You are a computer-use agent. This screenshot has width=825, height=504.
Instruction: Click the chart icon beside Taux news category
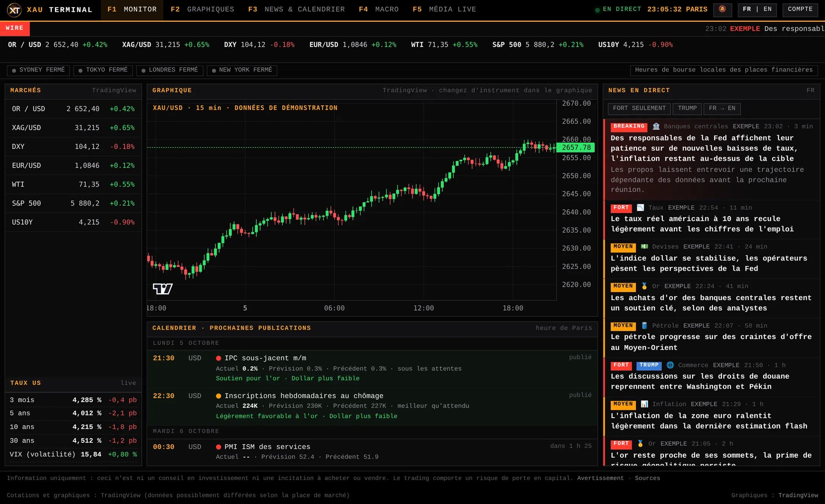(x=641, y=208)
